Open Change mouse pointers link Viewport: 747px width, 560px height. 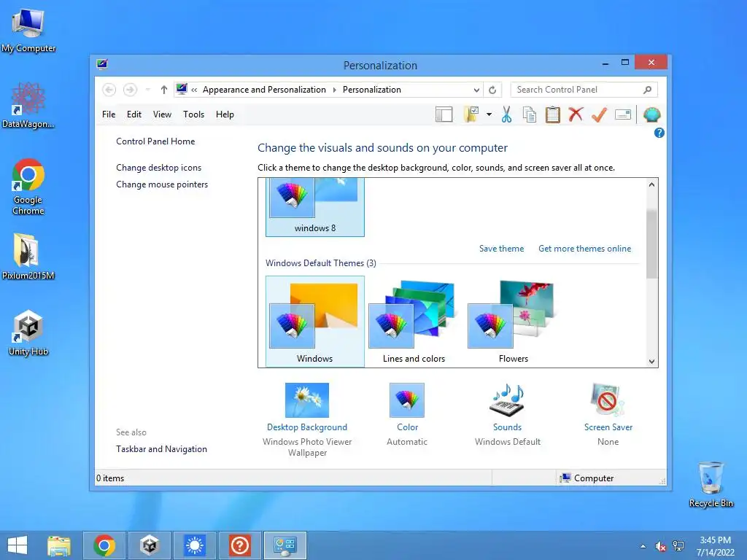tap(162, 184)
